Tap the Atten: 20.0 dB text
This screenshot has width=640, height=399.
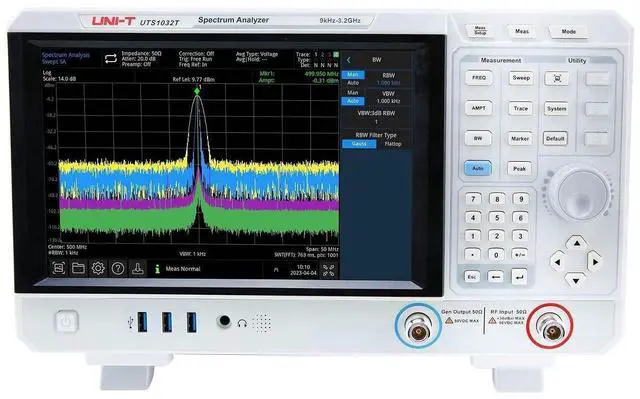pos(138,59)
